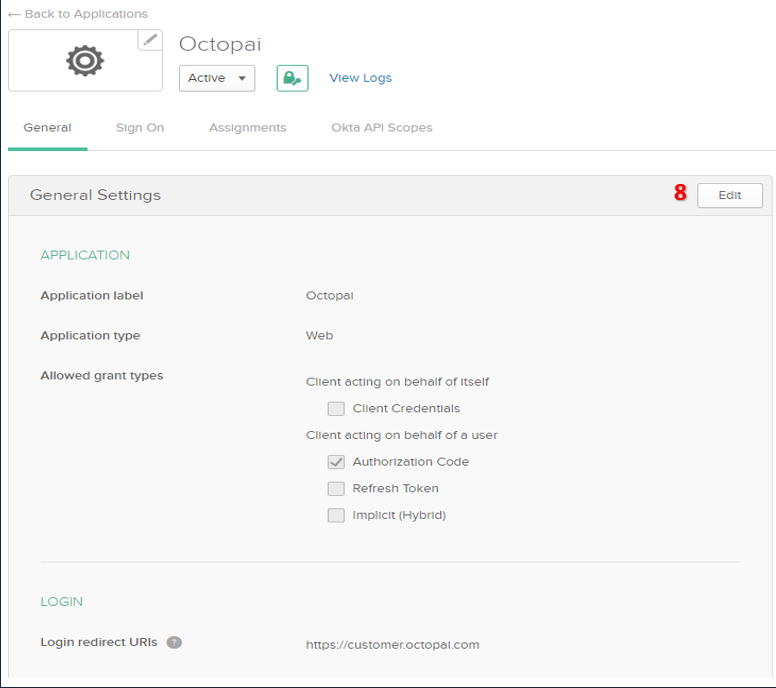Toggle the Implicit (Hybrid) checkbox
The height and width of the screenshot is (688, 776).
tap(336, 515)
